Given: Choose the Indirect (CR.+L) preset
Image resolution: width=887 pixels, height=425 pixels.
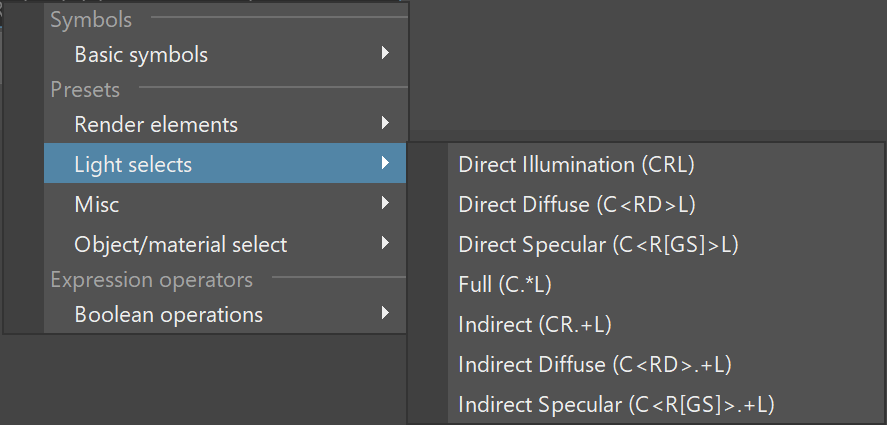Looking at the screenshot, I should click(x=665, y=324).
